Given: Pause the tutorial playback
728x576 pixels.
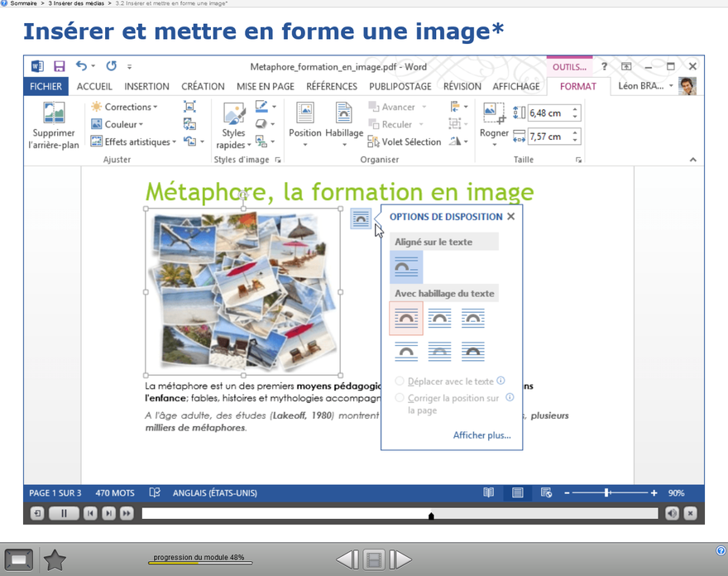Looking at the screenshot, I should [x=64, y=514].
